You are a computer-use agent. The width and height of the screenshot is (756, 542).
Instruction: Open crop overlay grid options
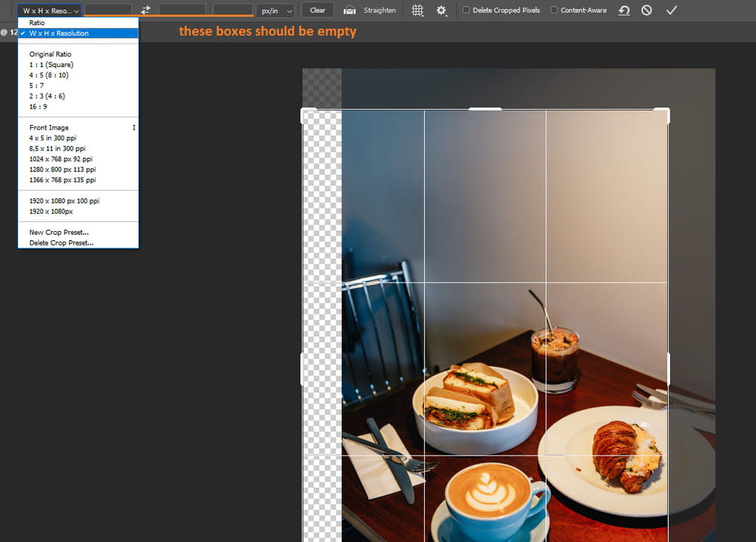(418, 10)
